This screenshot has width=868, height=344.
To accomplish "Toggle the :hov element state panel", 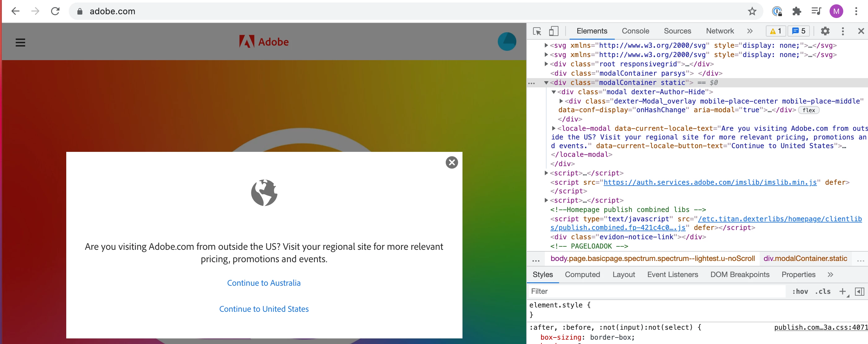I will click(x=800, y=291).
